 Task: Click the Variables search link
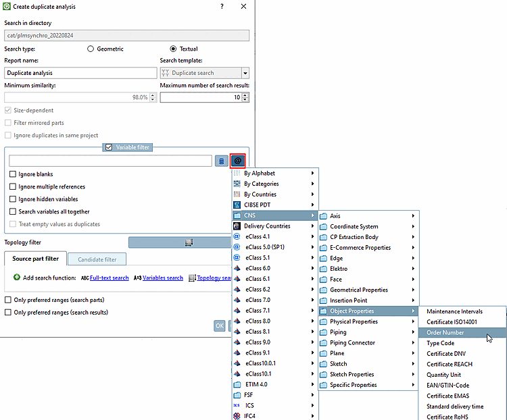(163, 278)
